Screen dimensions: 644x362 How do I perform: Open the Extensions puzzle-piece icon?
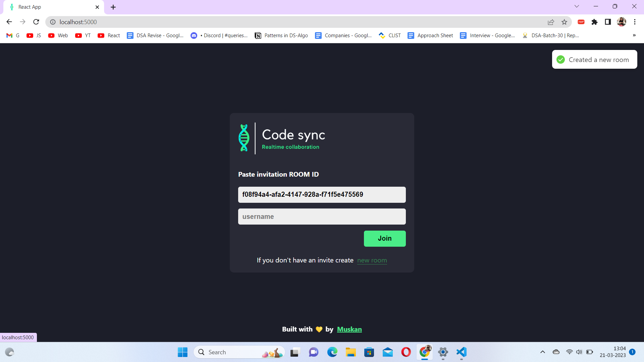coord(595,22)
